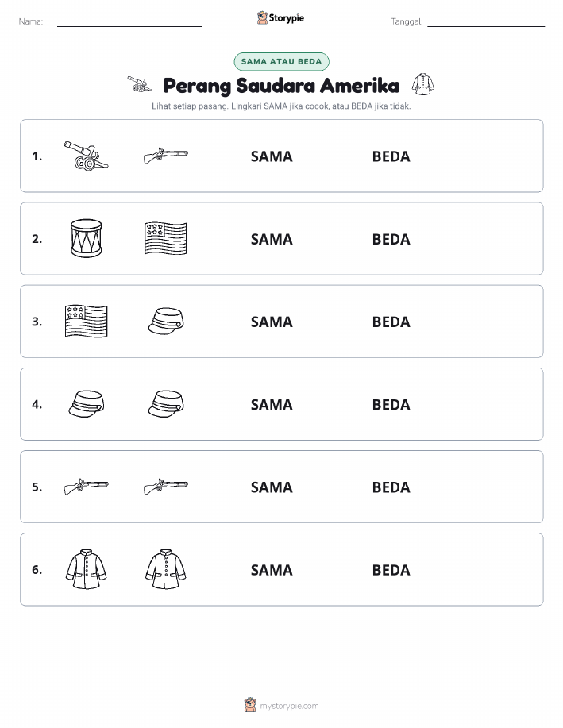Click the coat icon beside the title
The height and width of the screenshot is (728, 563).
(x=422, y=84)
